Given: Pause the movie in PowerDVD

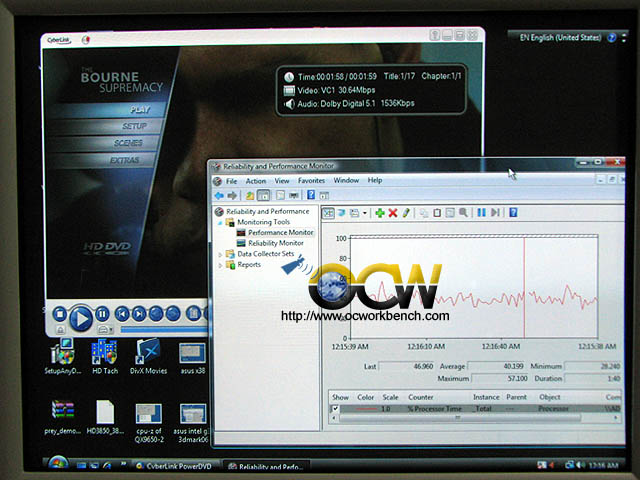Looking at the screenshot, I should coord(102,314).
